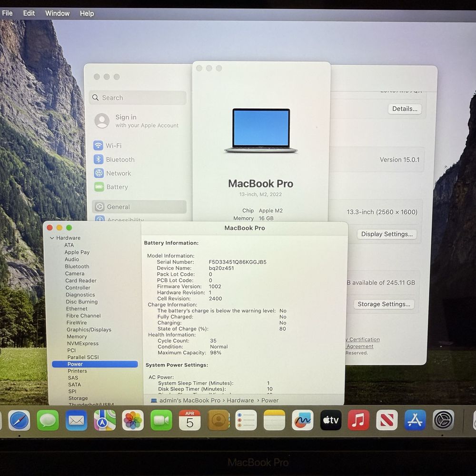Open Maps from the Dock
The width and height of the screenshot is (476, 476).
pos(105,420)
